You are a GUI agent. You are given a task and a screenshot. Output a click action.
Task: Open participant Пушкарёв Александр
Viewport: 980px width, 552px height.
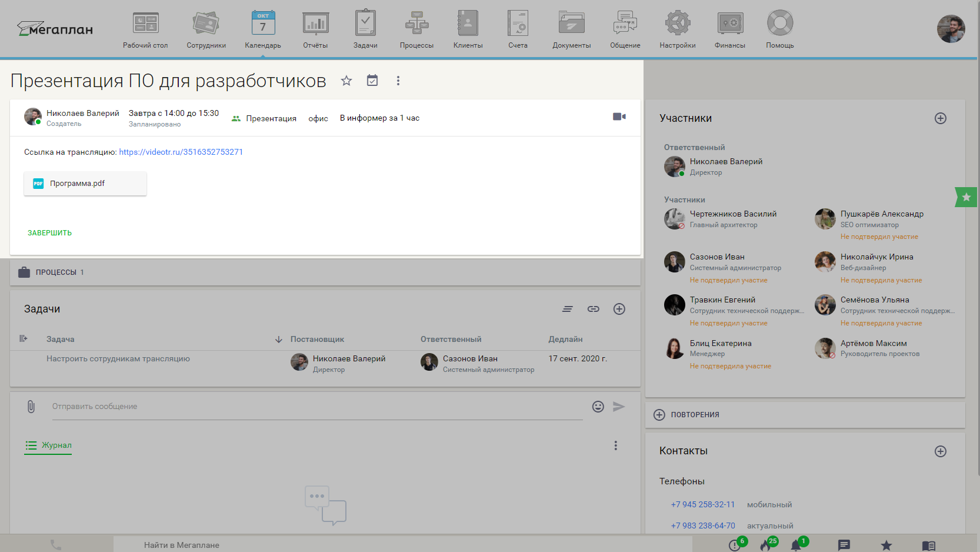click(x=882, y=214)
